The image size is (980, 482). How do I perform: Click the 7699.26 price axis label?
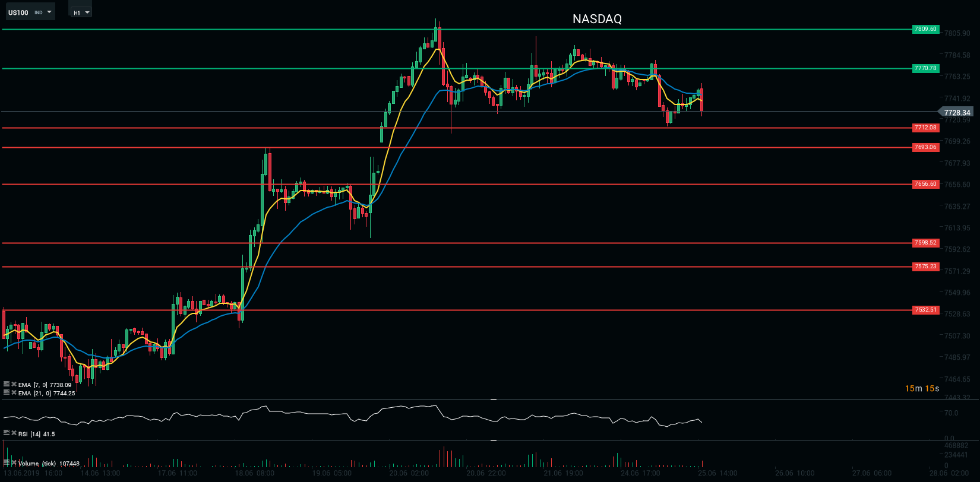957,141
